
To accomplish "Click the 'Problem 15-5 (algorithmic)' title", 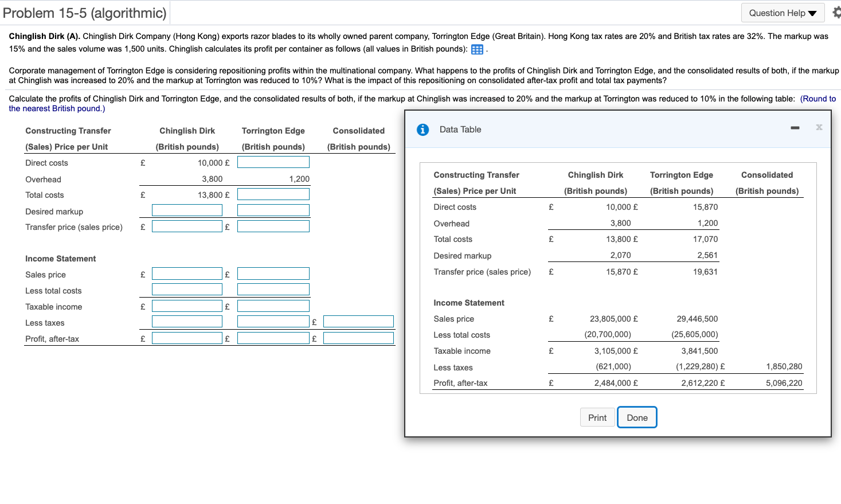I will 85,13.
